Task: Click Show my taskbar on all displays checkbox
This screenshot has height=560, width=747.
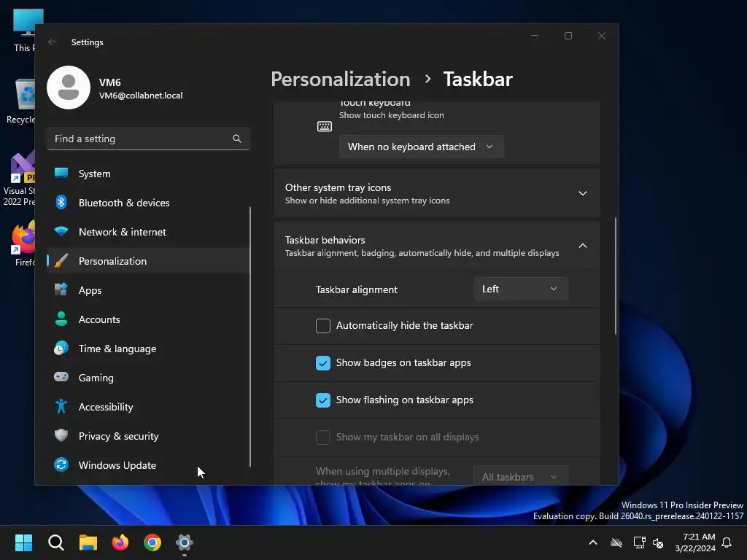Action: coord(323,437)
